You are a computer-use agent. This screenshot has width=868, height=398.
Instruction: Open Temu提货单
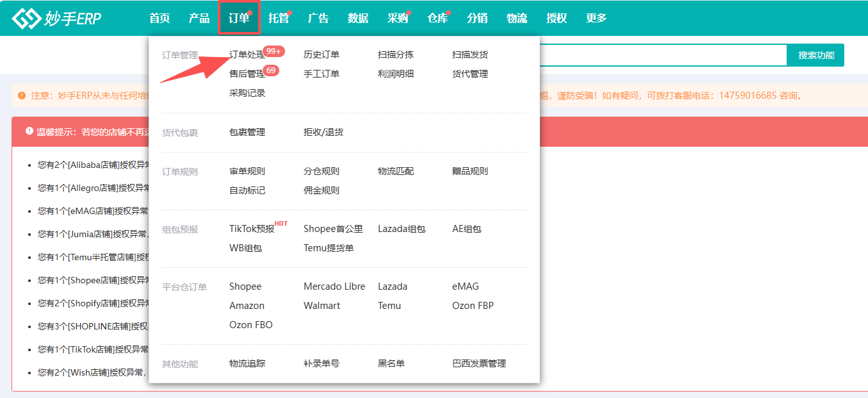(329, 249)
